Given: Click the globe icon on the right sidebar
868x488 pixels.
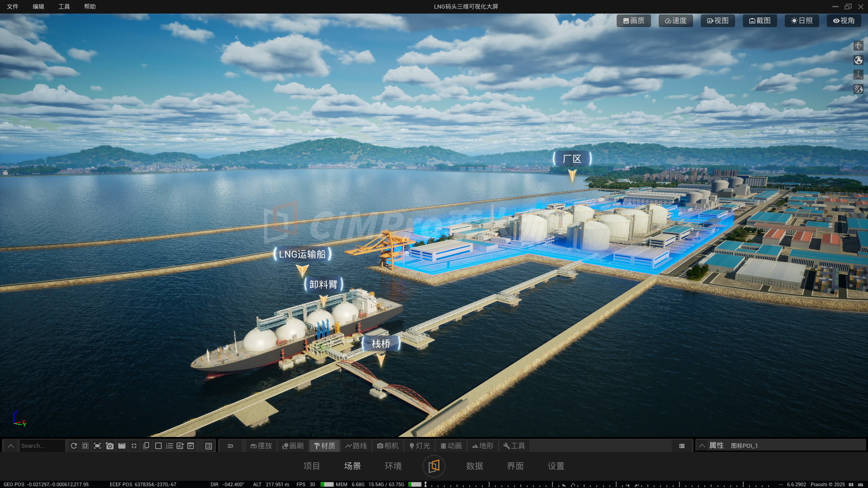Looking at the screenshot, I should pyautogui.click(x=858, y=60).
